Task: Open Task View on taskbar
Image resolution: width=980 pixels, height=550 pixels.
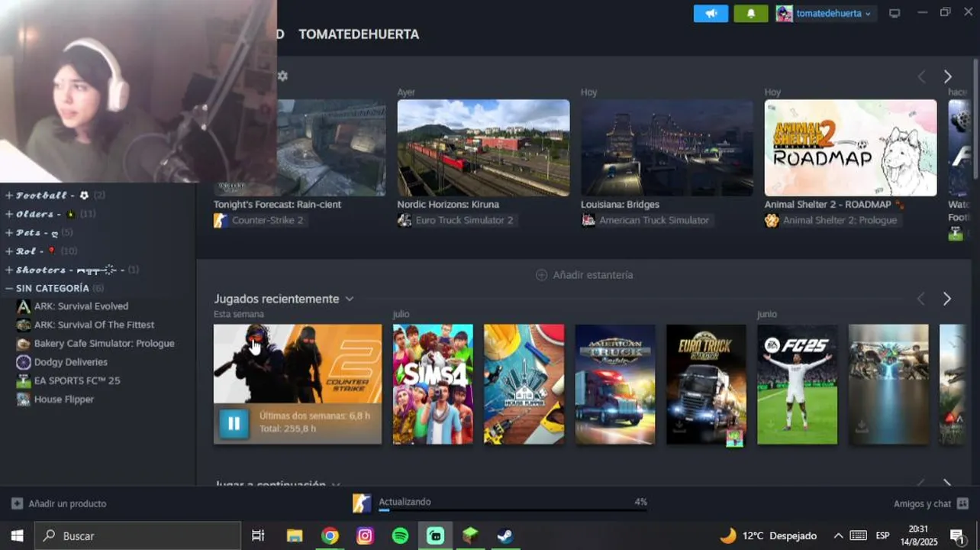Action: click(x=258, y=535)
